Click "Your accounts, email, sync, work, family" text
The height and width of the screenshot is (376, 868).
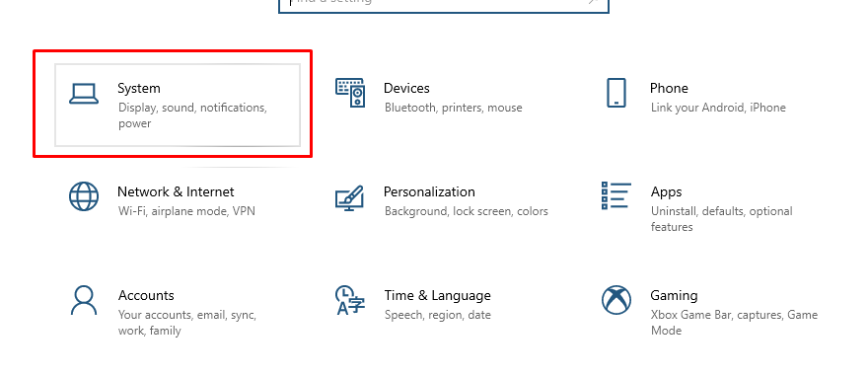[x=187, y=323]
